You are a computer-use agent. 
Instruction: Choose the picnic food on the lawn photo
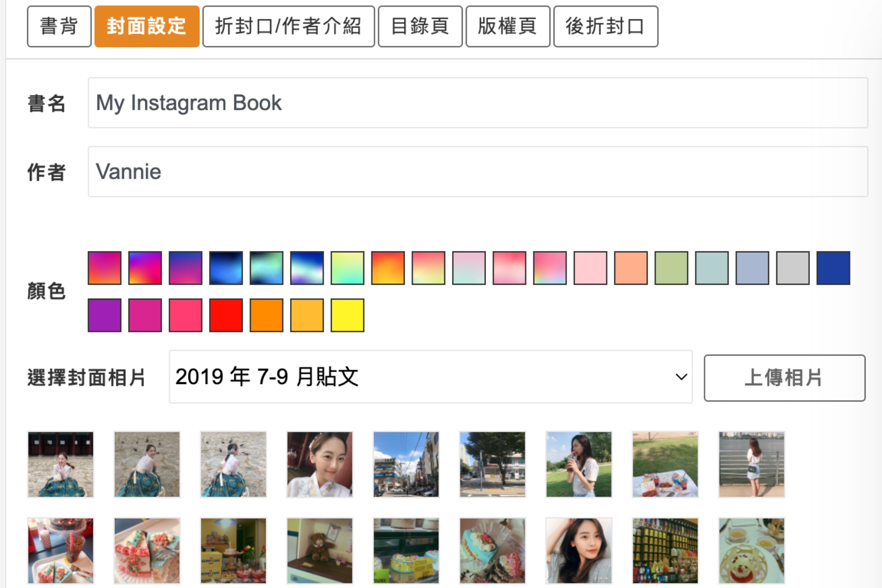point(665,464)
